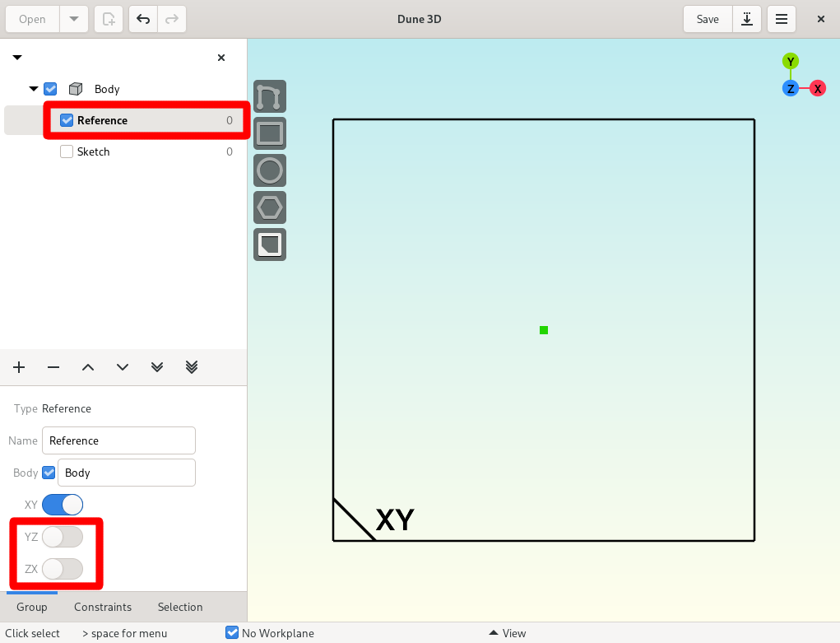840x643 pixels.
Task: Click the Save As download icon
Action: tap(747, 19)
